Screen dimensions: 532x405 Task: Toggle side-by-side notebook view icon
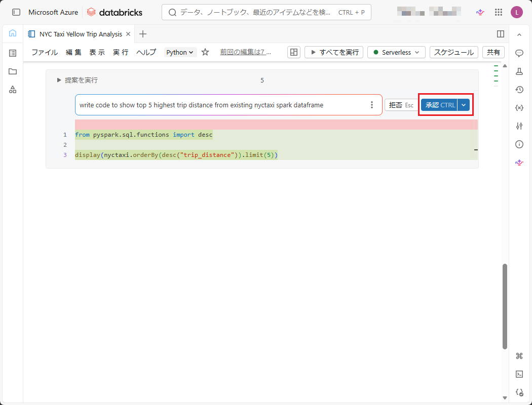(501, 34)
